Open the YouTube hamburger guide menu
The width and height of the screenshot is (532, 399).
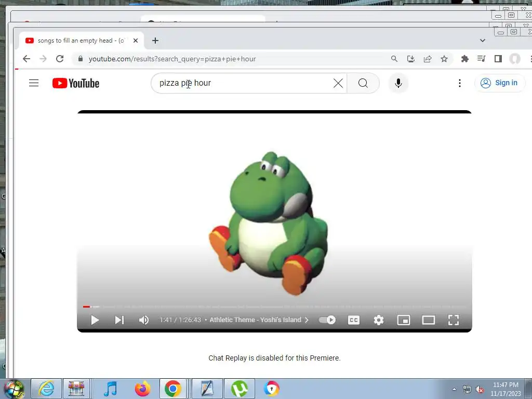click(x=34, y=83)
